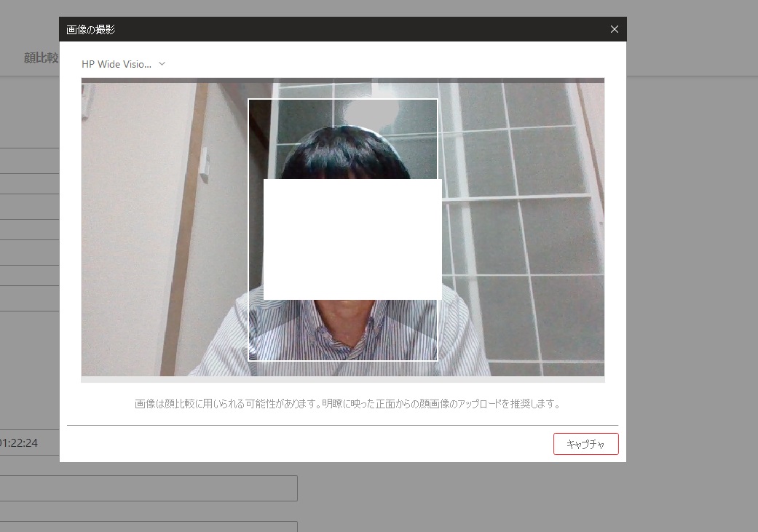Close the 画像の撮影 dialog with X
The width and height of the screenshot is (758, 532).
(614, 29)
